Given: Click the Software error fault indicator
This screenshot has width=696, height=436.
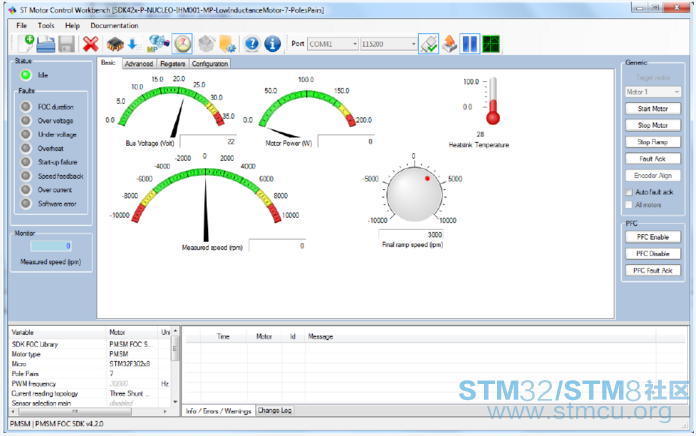Looking at the screenshot, I should point(26,203).
